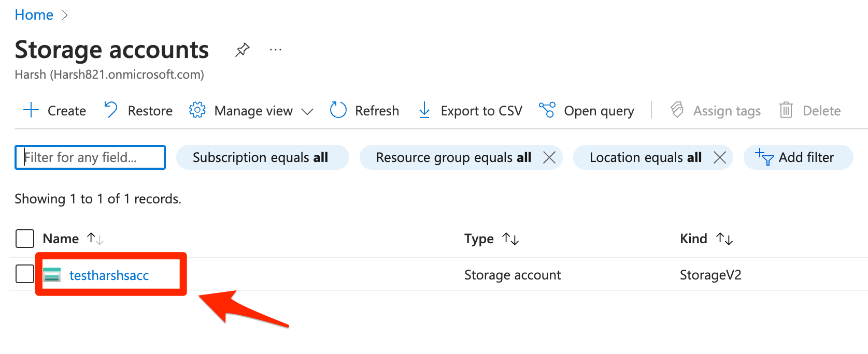Click the Manage view label

253,111
